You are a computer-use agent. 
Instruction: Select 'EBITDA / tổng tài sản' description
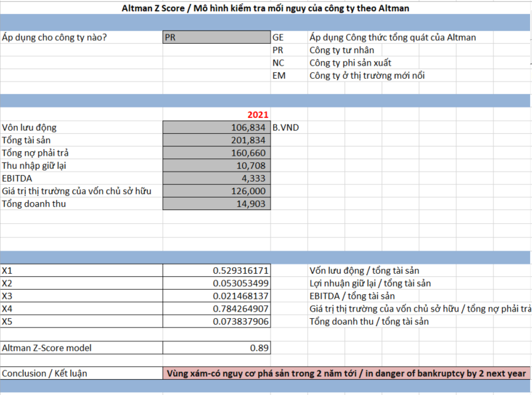(x=352, y=296)
